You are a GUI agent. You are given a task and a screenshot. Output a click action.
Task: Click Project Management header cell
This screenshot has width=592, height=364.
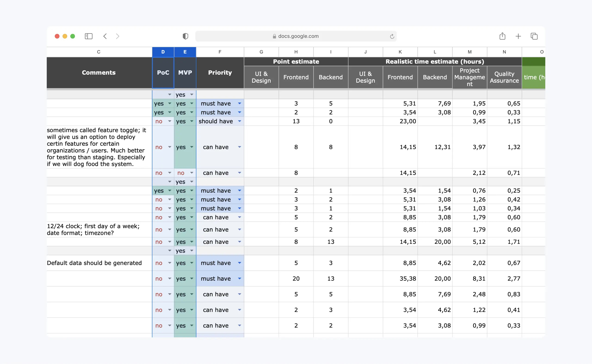(469, 77)
